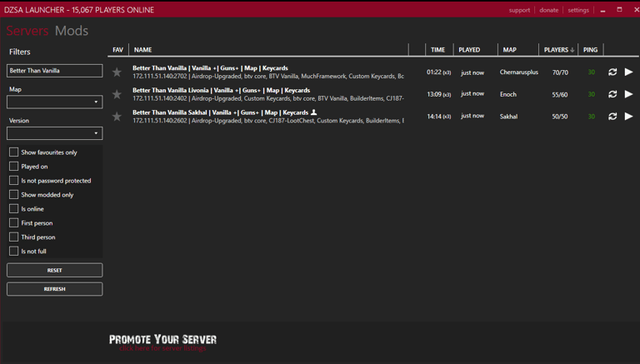Click the RESET filters button

coord(55,270)
